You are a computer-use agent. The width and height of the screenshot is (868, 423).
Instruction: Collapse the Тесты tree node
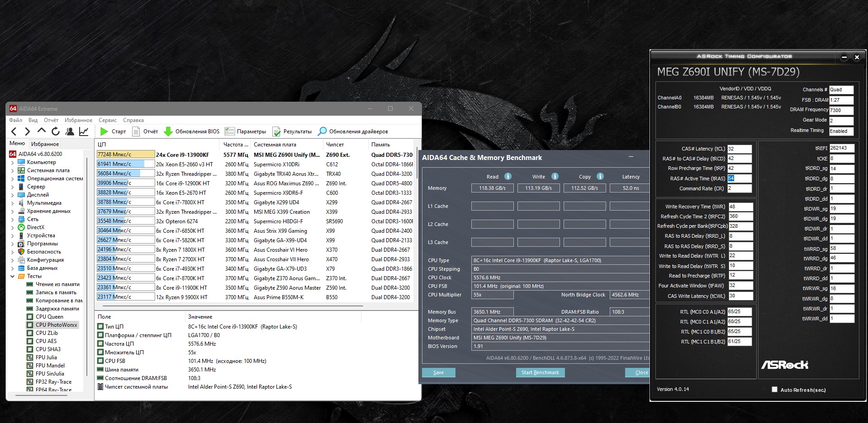[x=12, y=276]
